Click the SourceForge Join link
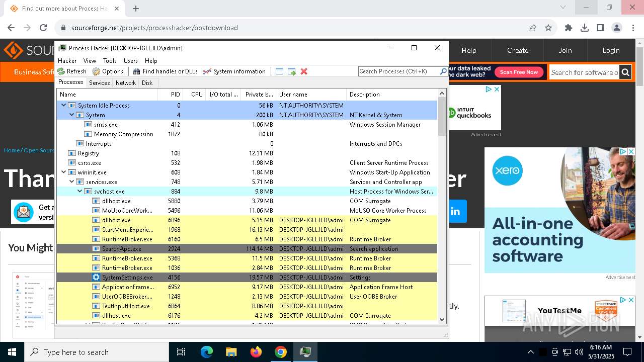This screenshot has width=644, height=362. pos(565,50)
